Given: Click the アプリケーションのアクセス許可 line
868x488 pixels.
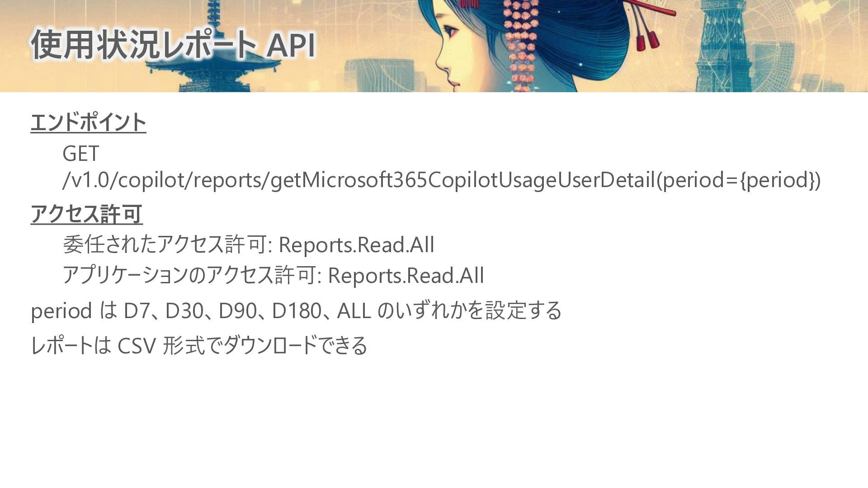Looking at the screenshot, I should pyautogui.click(x=273, y=275).
